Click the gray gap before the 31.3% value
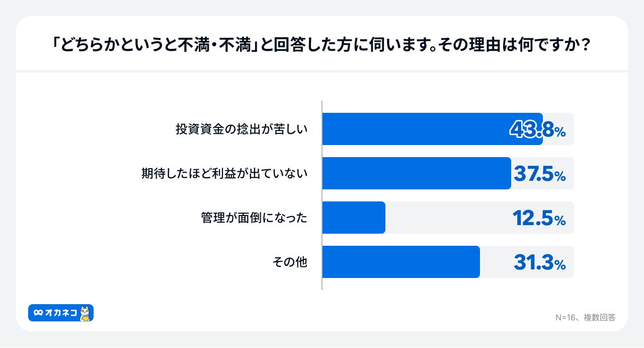 tap(496, 262)
